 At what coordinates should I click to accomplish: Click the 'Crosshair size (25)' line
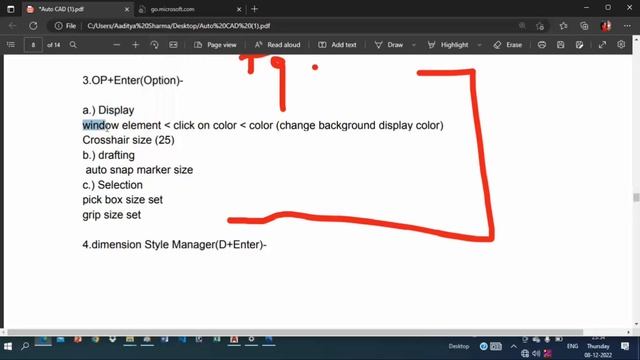pos(128,140)
